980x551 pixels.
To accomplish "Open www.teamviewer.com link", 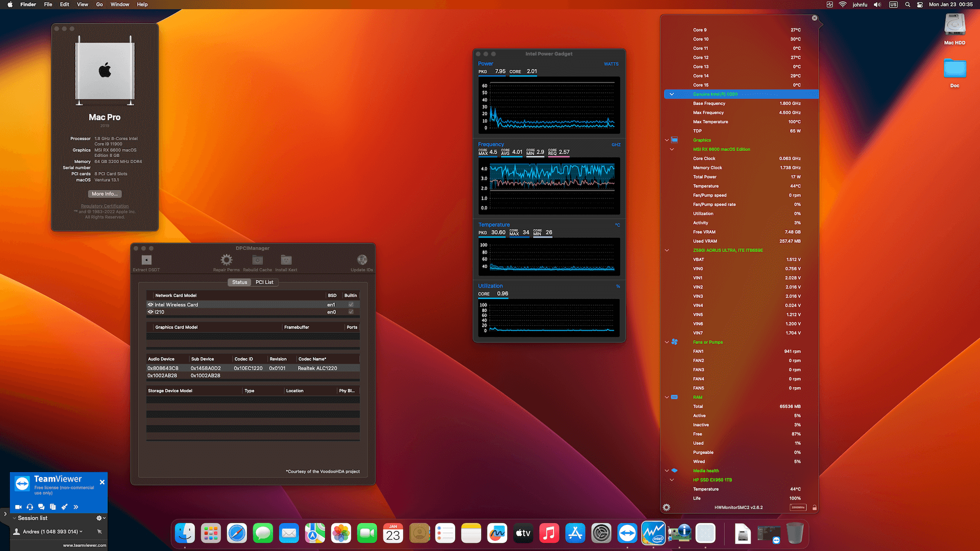I will pos(85,545).
